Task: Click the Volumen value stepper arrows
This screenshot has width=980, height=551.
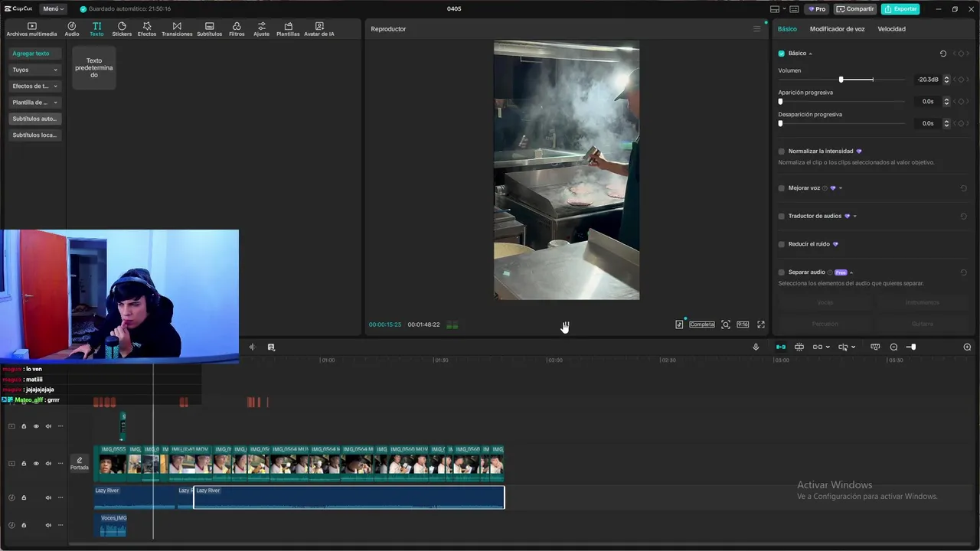Action: (946, 80)
